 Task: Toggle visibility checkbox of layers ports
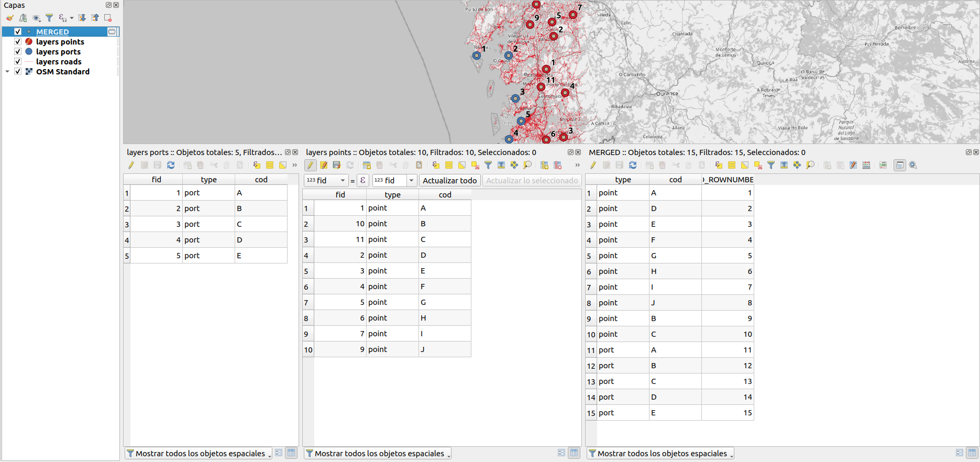point(18,51)
